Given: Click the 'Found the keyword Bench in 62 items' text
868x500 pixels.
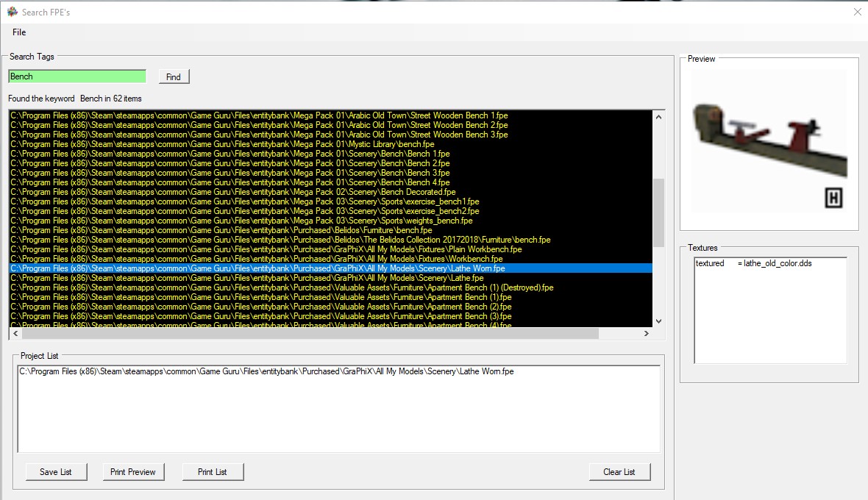Looking at the screenshot, I should (x=75, y=99).
